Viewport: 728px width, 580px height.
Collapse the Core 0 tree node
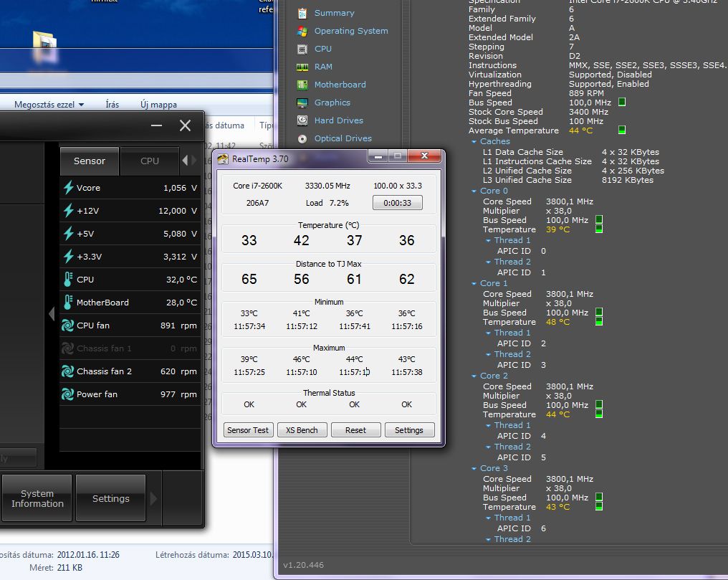(x=474, y=191)
